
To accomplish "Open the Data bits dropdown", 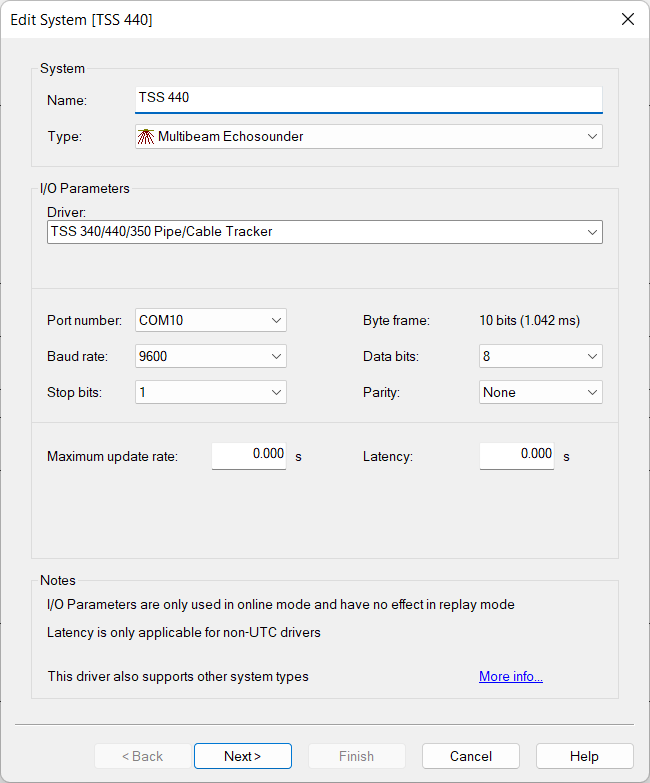I will [540, 356].
